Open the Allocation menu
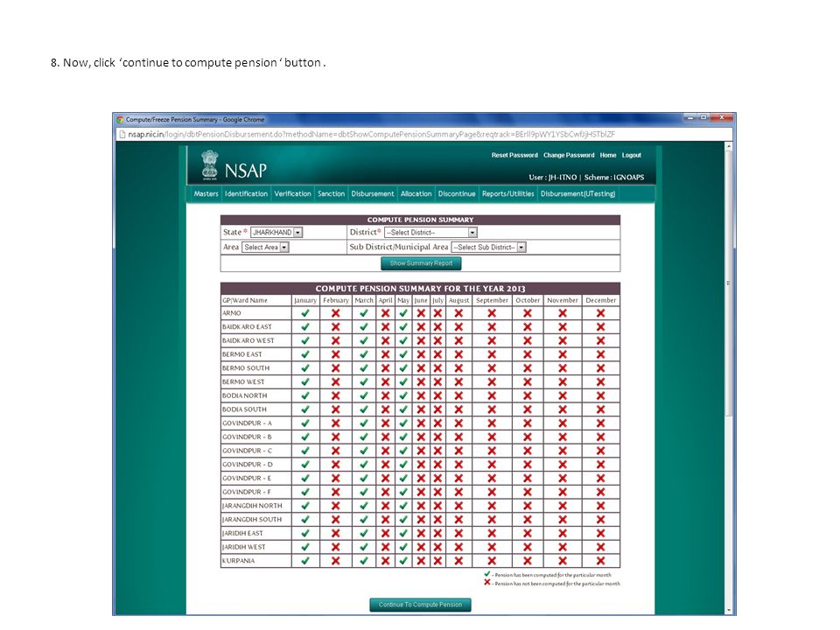Screen dimensions: 840x630 tap(416, 194)
